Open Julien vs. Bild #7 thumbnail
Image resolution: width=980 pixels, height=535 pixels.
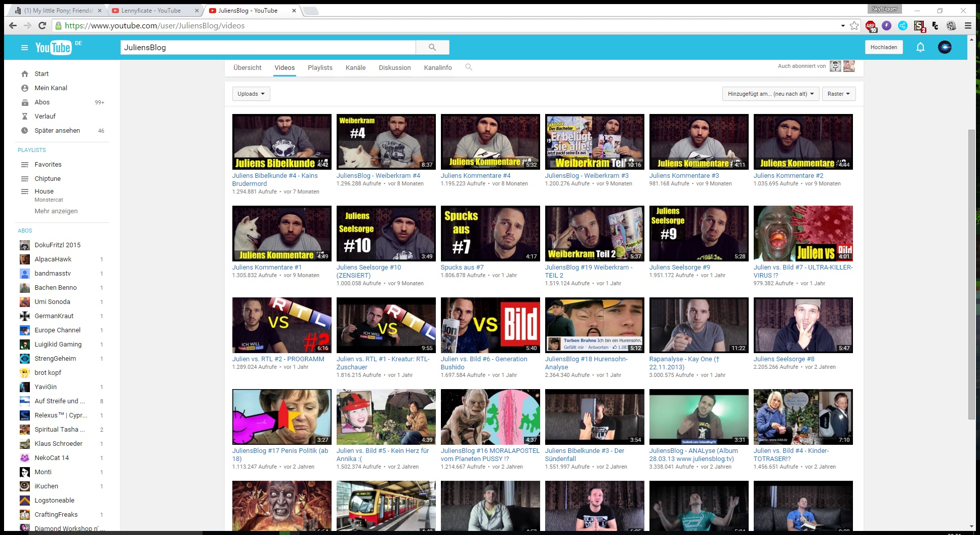tap(803, 234)
